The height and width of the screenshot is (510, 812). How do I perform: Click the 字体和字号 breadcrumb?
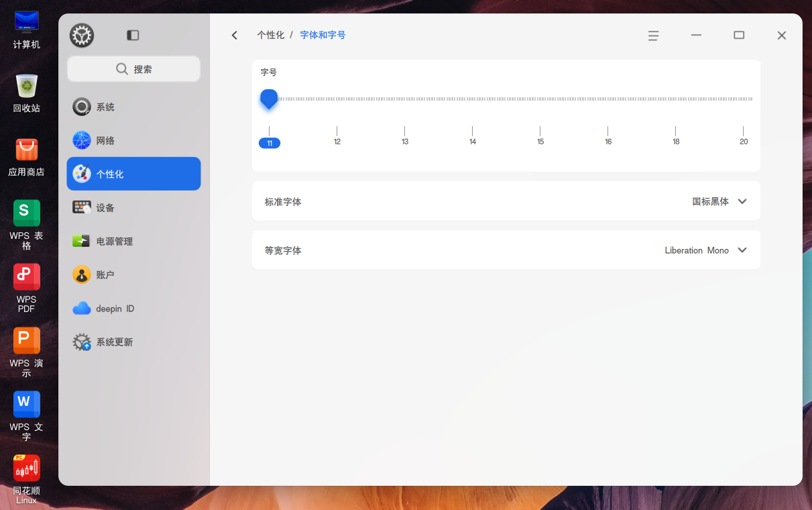(x=323, y=35)
